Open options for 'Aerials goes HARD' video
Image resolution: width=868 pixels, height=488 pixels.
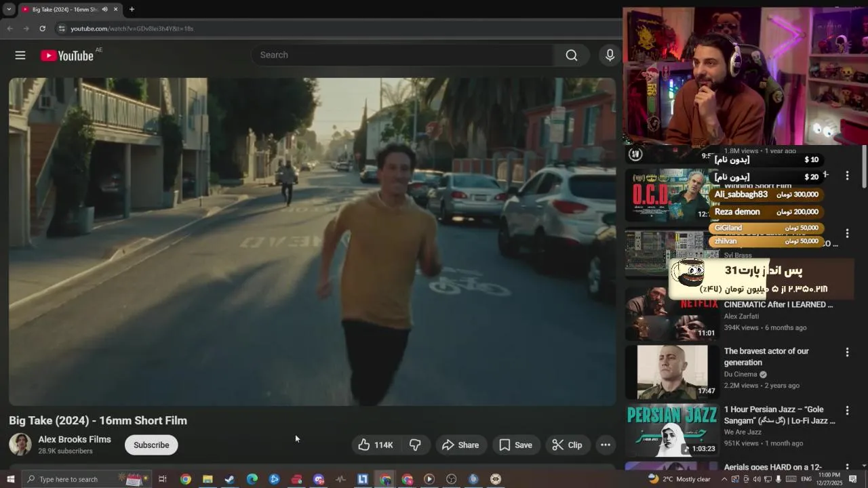pyautogui.click(x=847, y=468)
